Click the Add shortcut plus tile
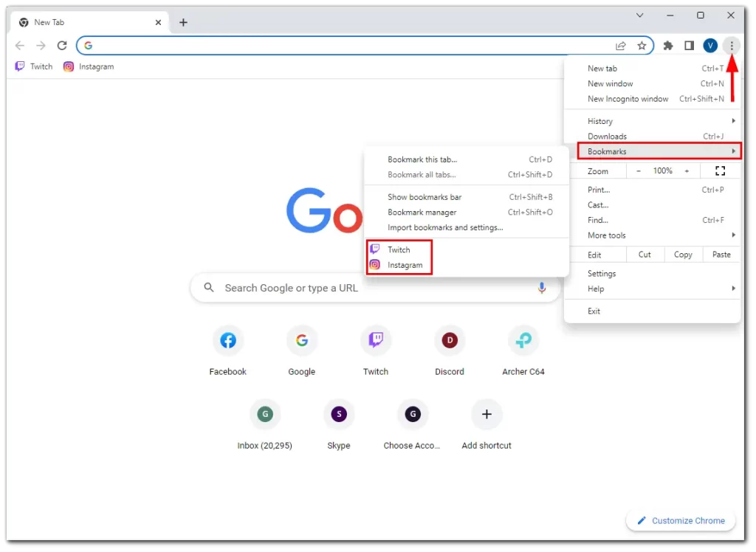Screen dimensions: 756x552 pyautogui.click(x=487, y=424)
